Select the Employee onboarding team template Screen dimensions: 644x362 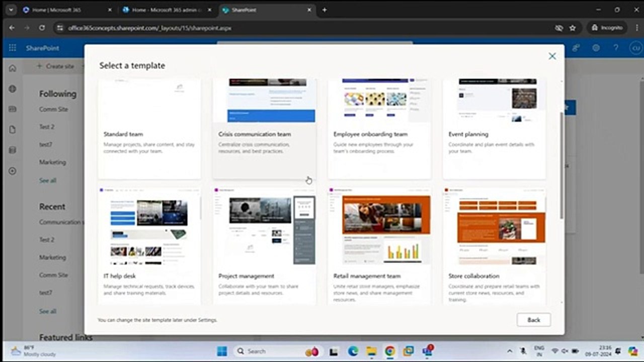click(379, 129)
